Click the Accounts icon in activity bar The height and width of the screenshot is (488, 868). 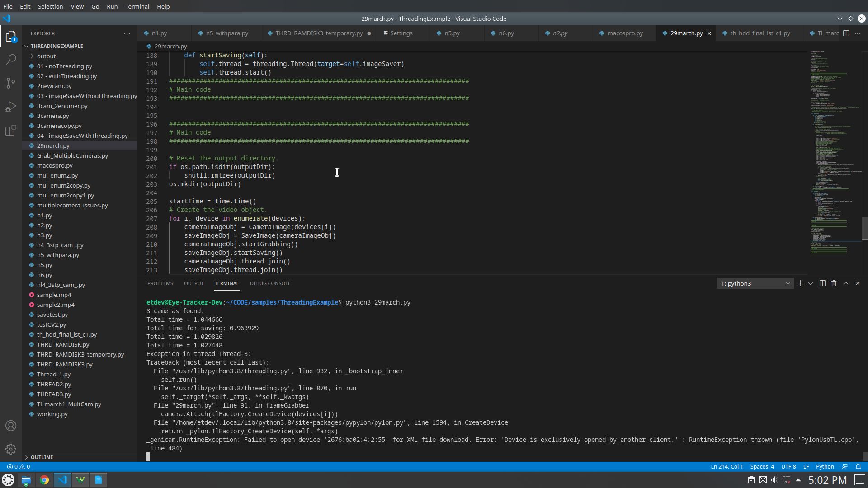11,426
